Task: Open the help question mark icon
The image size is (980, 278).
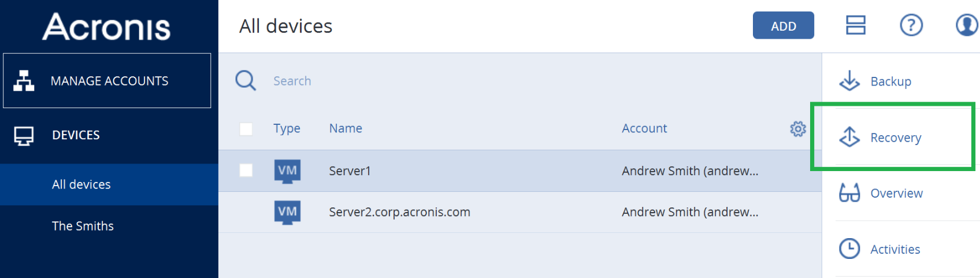Action: [x=911, y=25]
